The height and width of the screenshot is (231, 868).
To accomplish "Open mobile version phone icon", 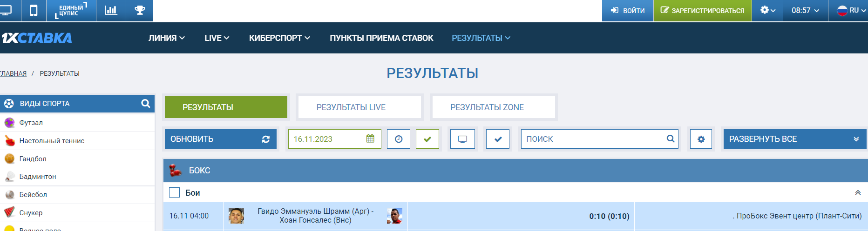I will point(34,10).
